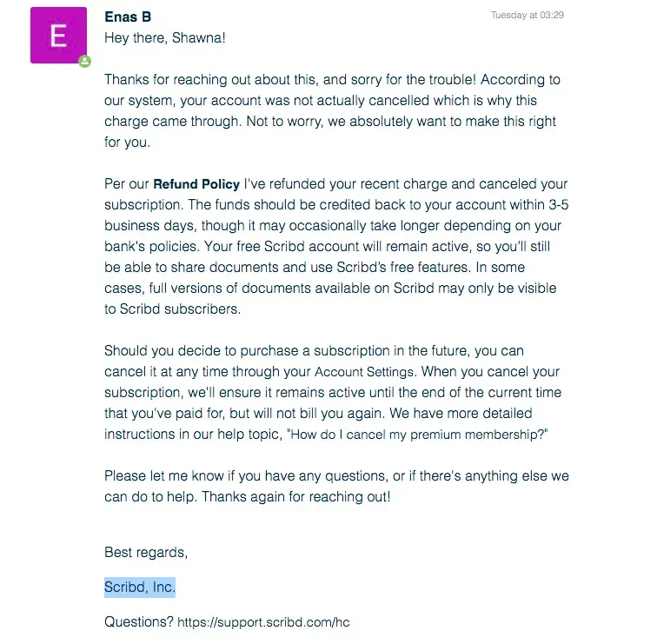Click the highlighted "Scribd, Inc." text

coord(140,588)
